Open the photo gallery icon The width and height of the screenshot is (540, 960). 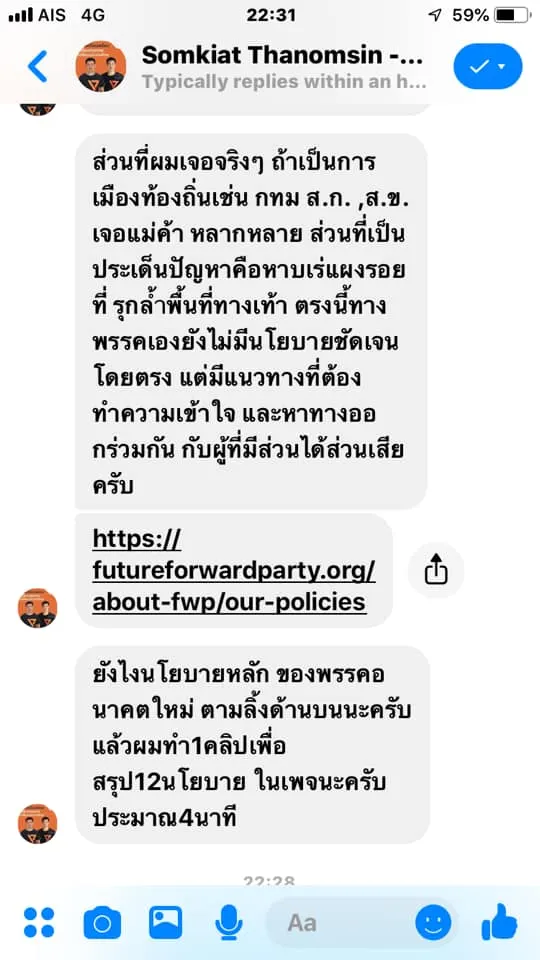click(x=165, y=922)
